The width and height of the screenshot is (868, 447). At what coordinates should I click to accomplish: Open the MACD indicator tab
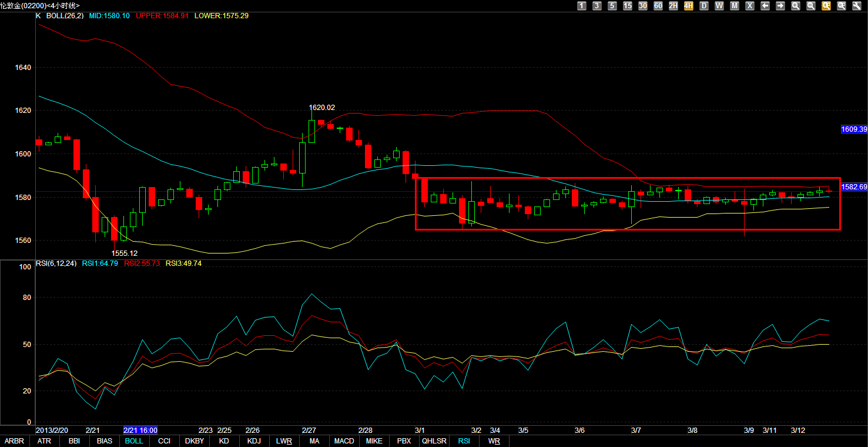[344, 441]
